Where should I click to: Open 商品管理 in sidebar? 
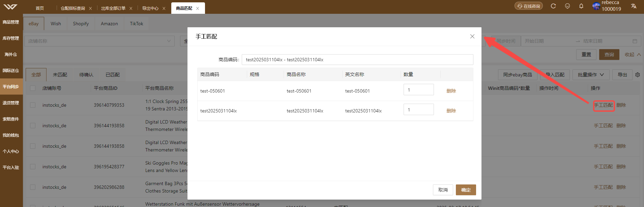11,22
